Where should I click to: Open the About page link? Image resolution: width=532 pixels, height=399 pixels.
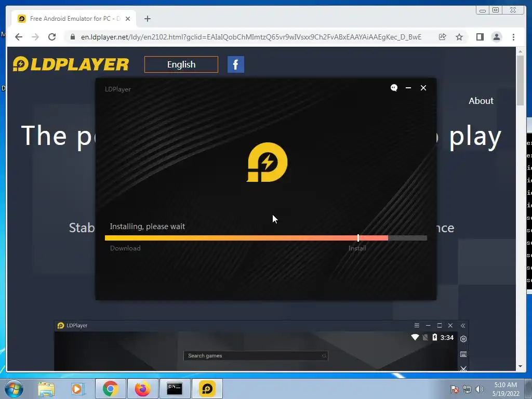coord(481,101)
